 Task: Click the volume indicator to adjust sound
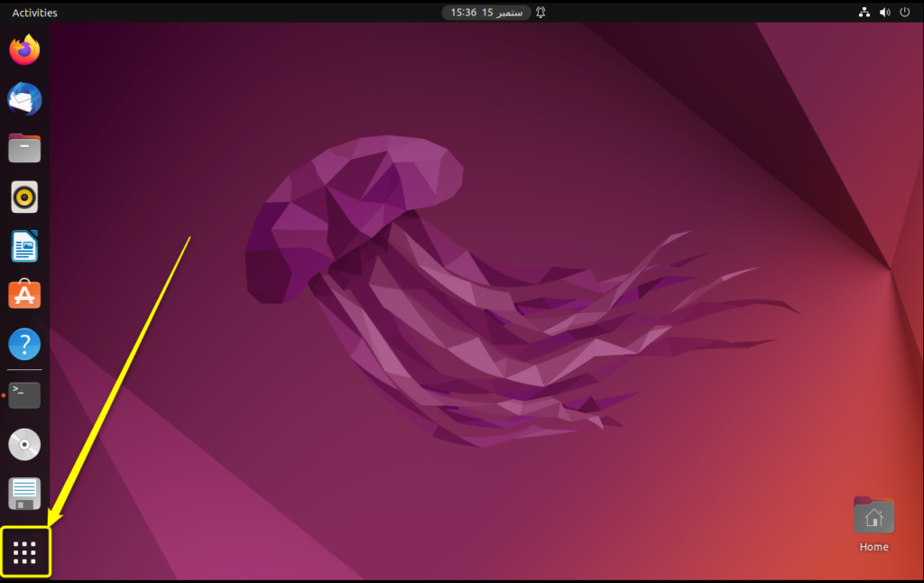coord(884,12)
